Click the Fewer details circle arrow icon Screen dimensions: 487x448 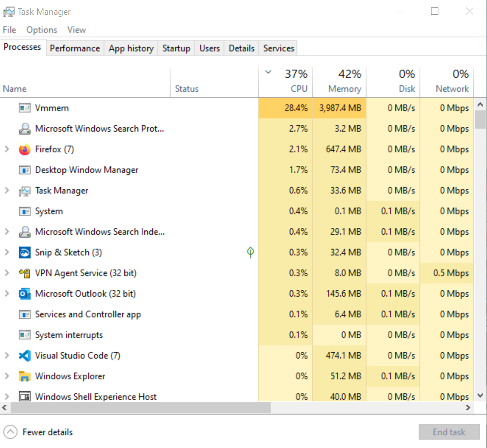[x=10, y=432]
